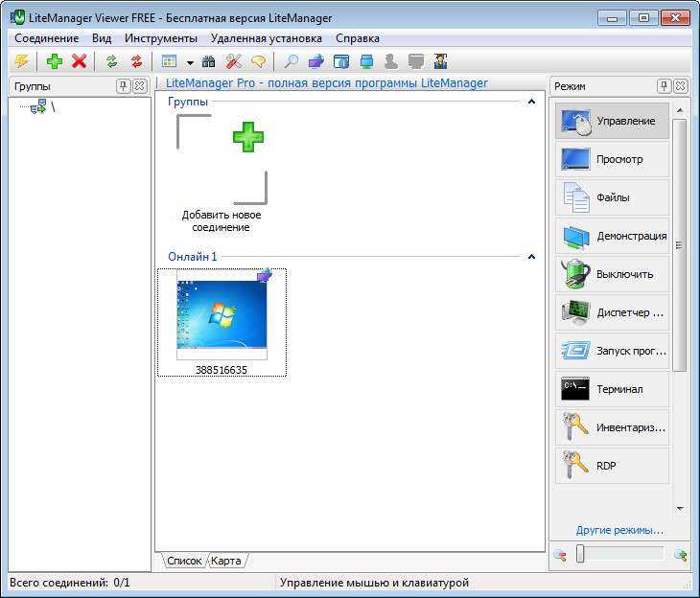Click the green plus add connection toolbar icon
Viewport: 700px width, 598px height.
[55, 61]
